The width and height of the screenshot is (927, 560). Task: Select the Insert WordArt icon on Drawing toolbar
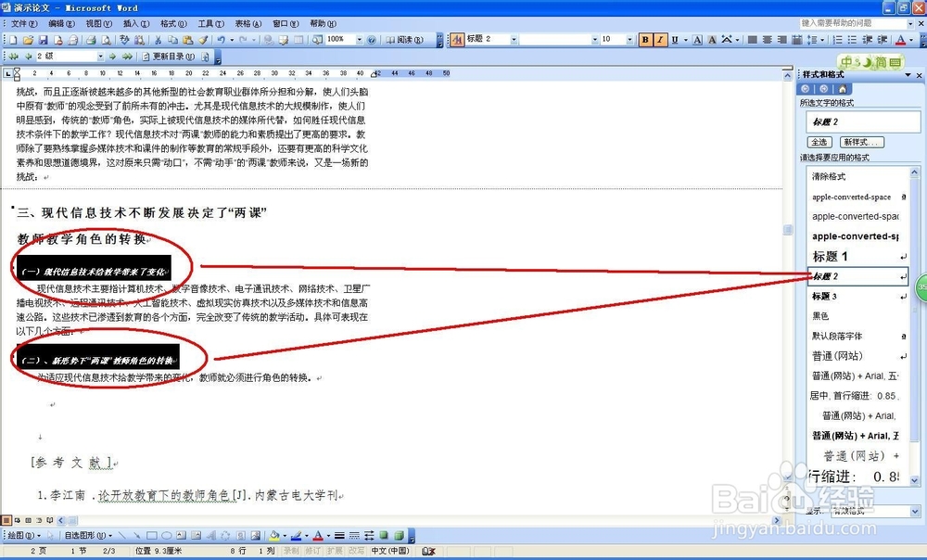coord(211,535)
